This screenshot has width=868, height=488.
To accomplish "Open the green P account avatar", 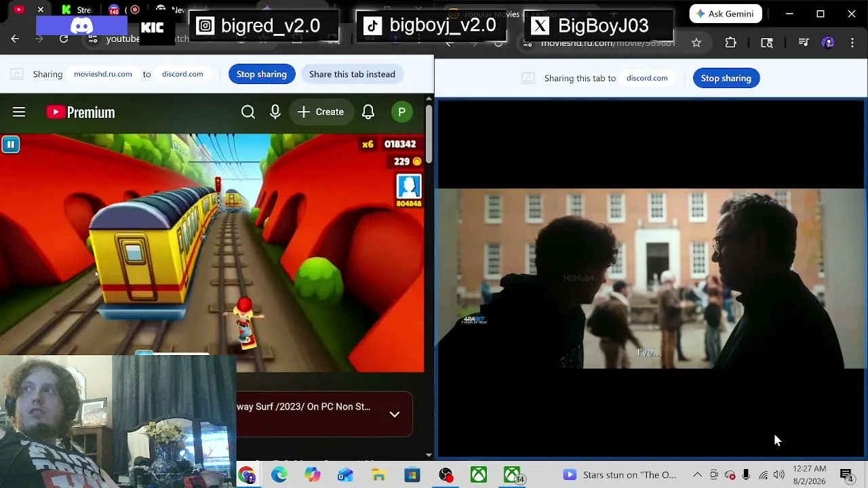I will pos(402,112).
